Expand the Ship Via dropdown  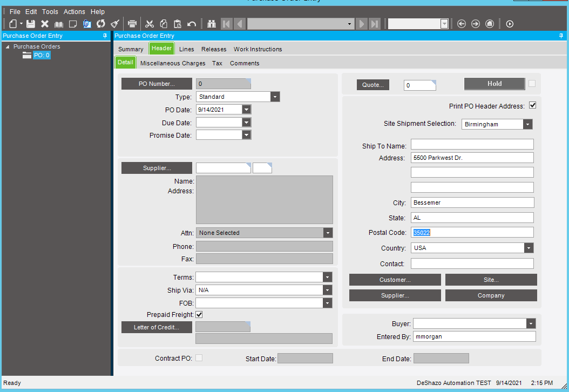(327, 290)
